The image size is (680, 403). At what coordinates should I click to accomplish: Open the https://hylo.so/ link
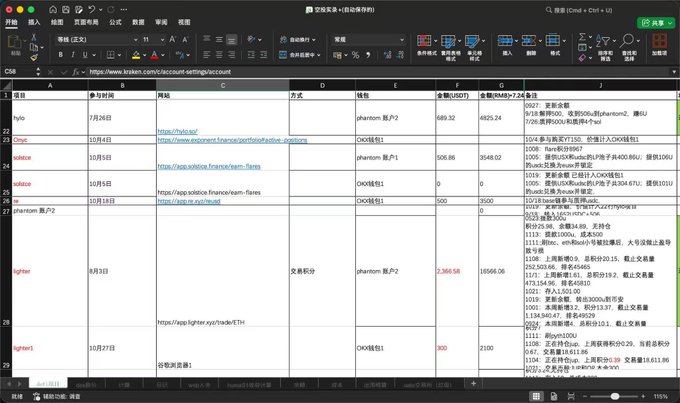pos(177,131)
